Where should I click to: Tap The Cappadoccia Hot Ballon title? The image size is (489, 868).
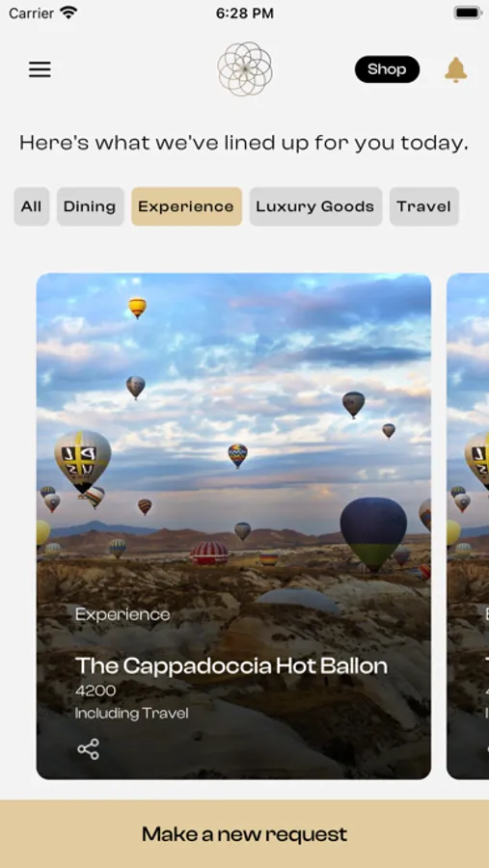pyautogui.click(x=231, y=665)
